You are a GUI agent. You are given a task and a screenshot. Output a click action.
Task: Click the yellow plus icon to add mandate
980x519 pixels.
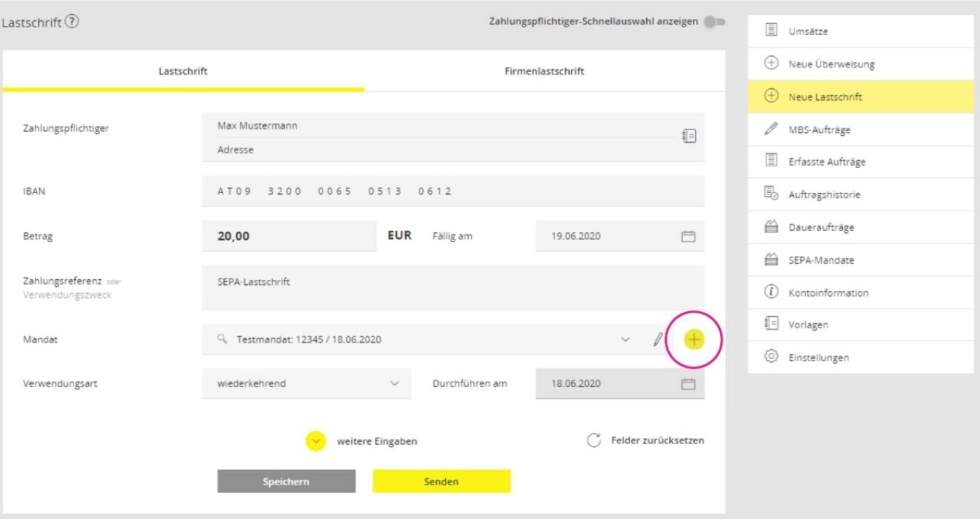coord(693,340)
